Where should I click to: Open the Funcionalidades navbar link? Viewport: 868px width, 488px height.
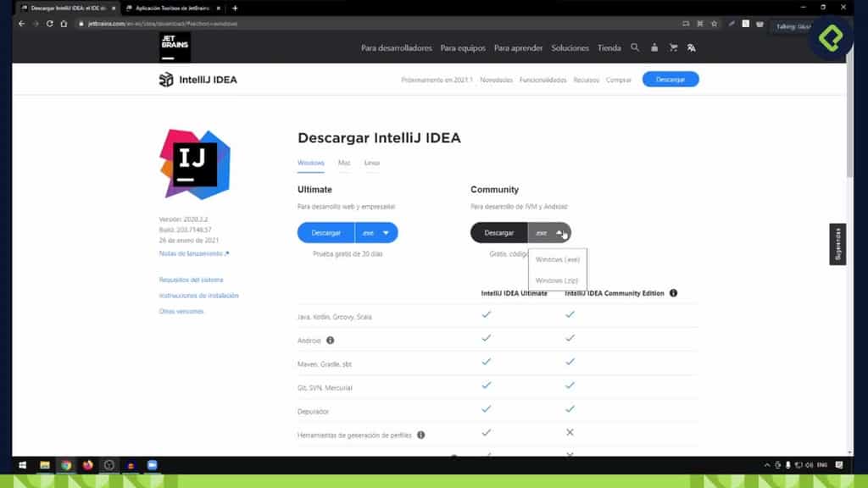[x=543, y=80]
